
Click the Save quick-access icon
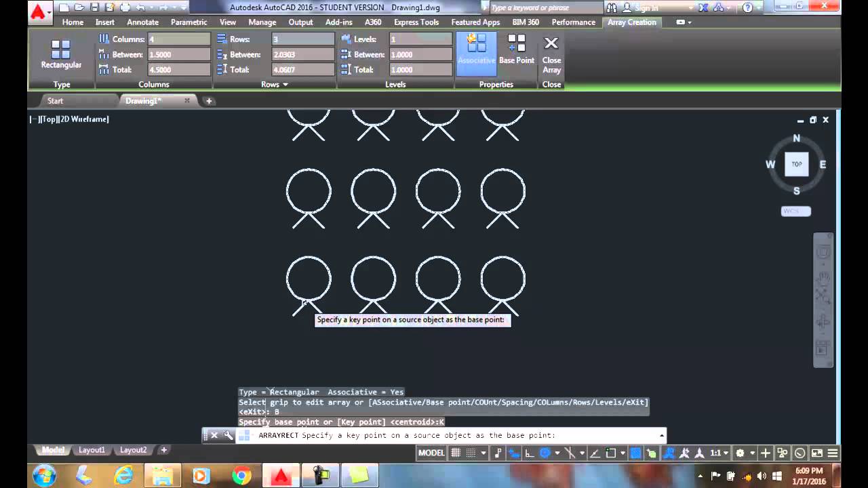[x=95, y=7]
